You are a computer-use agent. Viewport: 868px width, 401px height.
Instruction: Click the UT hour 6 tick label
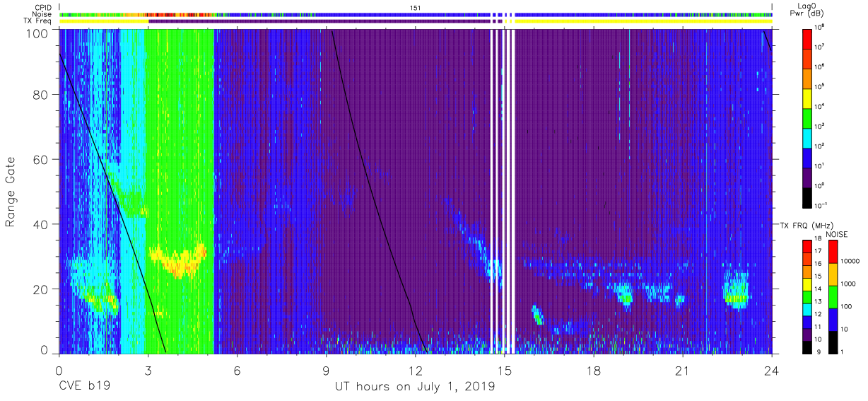tap(237, 370)
